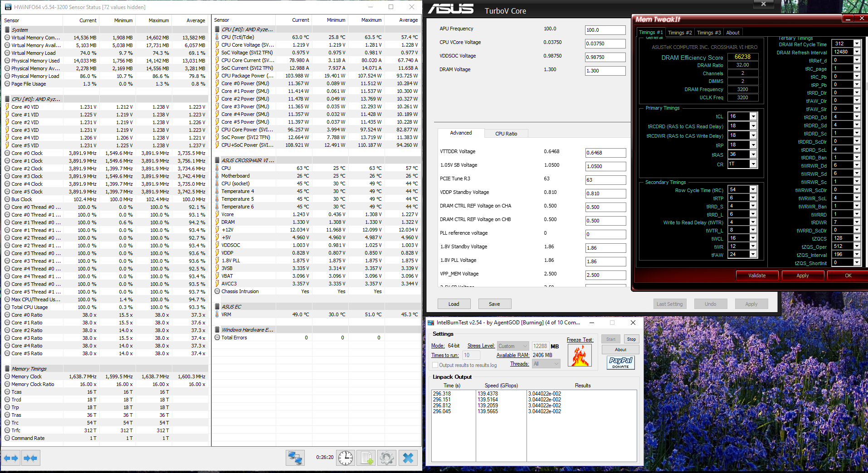This screenshot has width=868, height=473.
Task: Open the remote network monitors icon in HWiNFO
Action: 295,458
